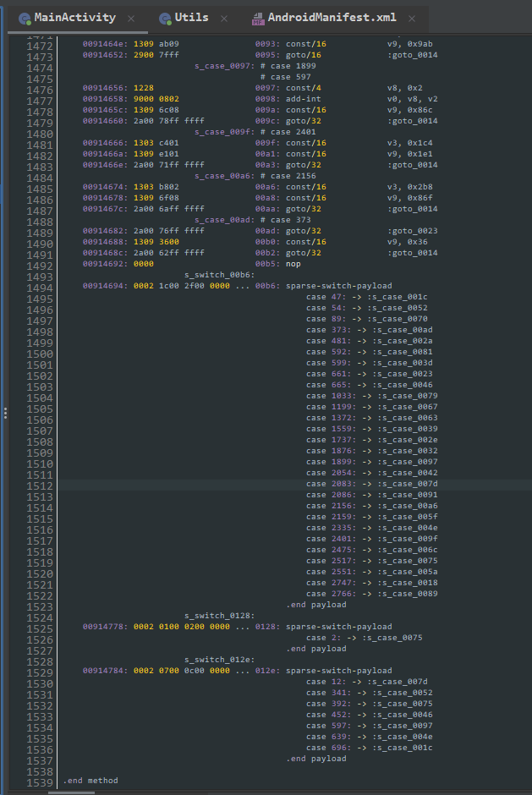Click the Utils class icon in tab bar
The width and height of the screenshot is (532, 795).
click(x=165, y=19)
